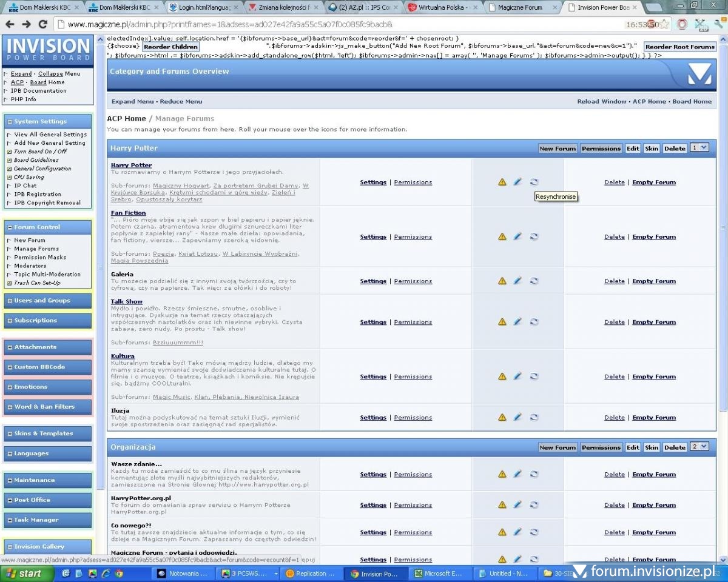Click the pencil edit icon in the Fan Fiction row
Screen dimensions: 728x582
(x=517, y=237)
